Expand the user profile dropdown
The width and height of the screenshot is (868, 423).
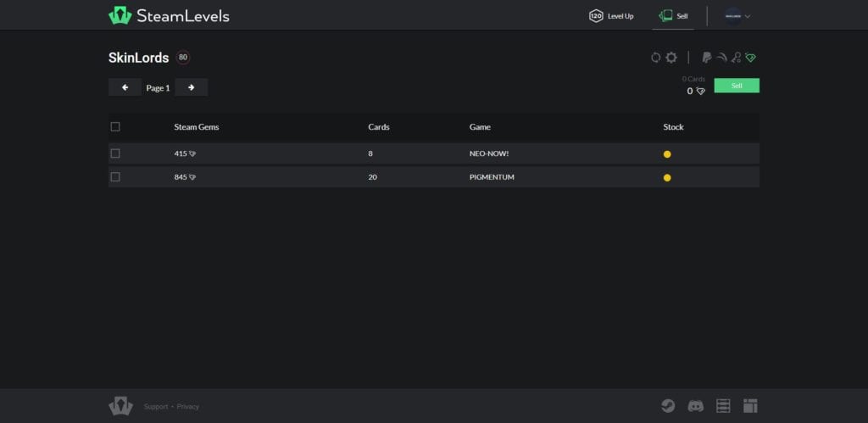[737, 16]
